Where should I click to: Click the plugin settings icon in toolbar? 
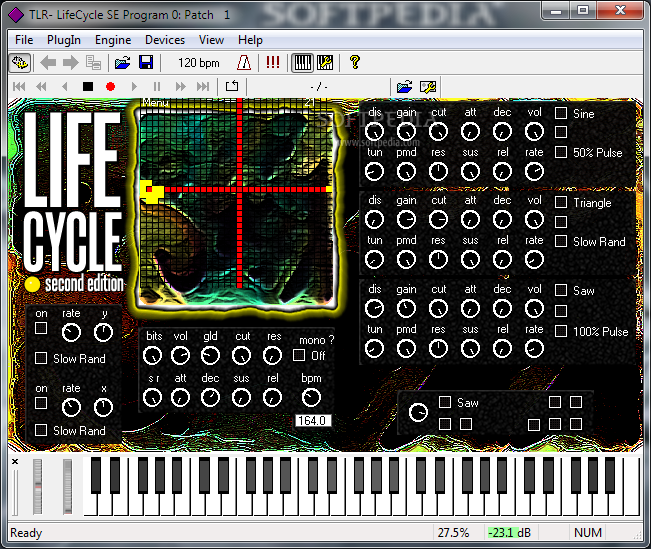pos(20,63)
